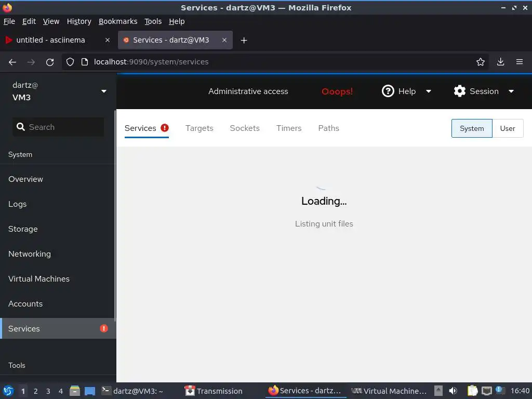Expand the dartz@VM3 host selector

58,91
